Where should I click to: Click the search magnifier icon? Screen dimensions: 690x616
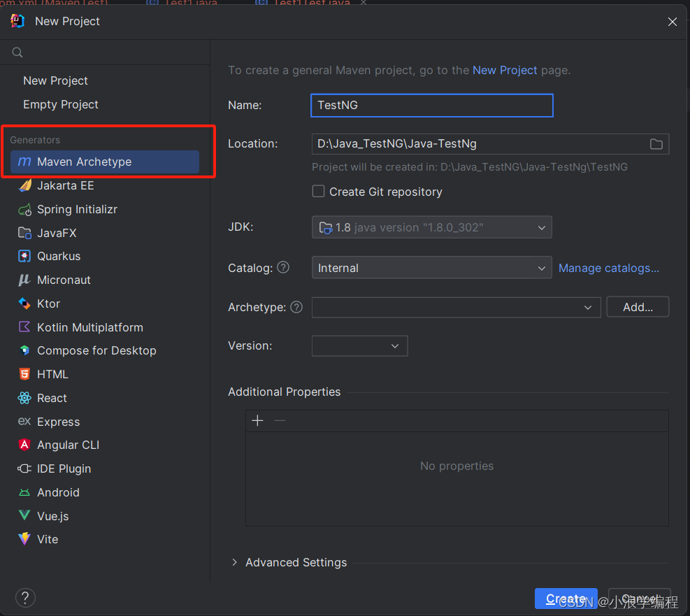(17, 52)
